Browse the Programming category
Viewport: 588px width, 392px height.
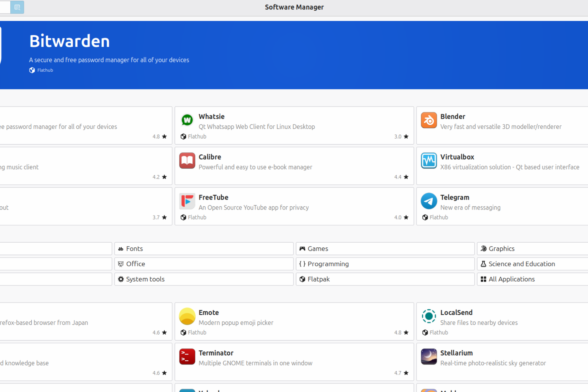[385, 264]
